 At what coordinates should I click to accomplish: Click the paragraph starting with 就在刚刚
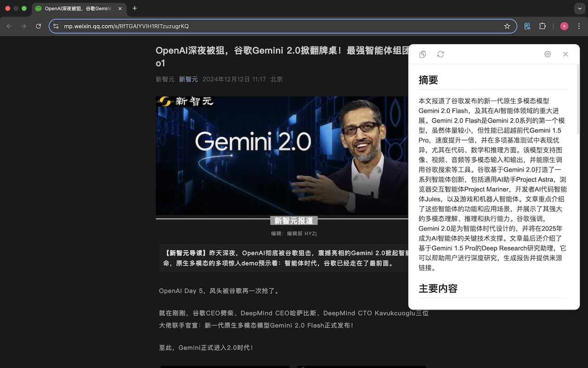[x=294, y=319]
